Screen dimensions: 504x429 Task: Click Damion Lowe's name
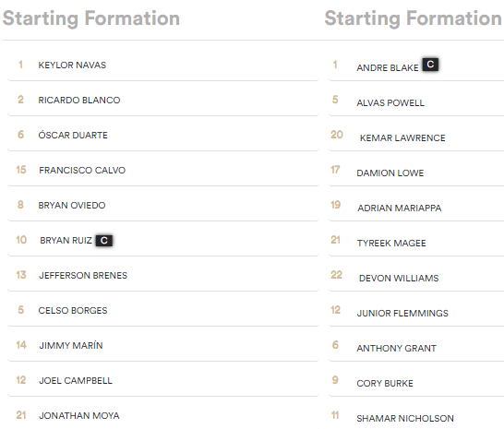coord(390,173)
